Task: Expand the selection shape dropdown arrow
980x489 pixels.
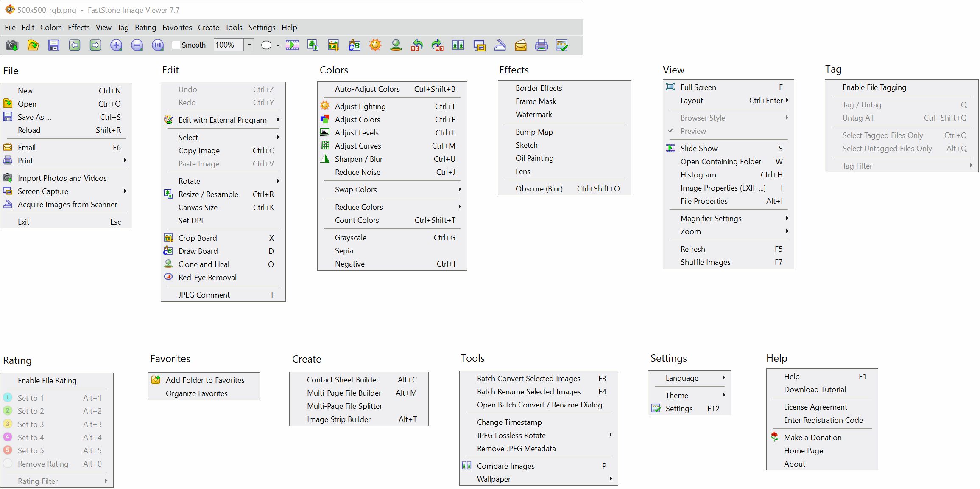Action: tap(278, 45)
